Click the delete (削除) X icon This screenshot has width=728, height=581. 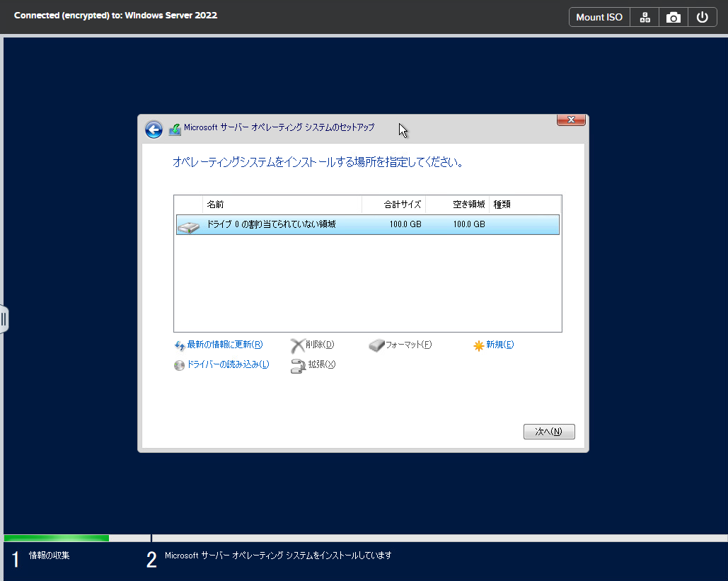pyautogui.click(x=297, y=345)
